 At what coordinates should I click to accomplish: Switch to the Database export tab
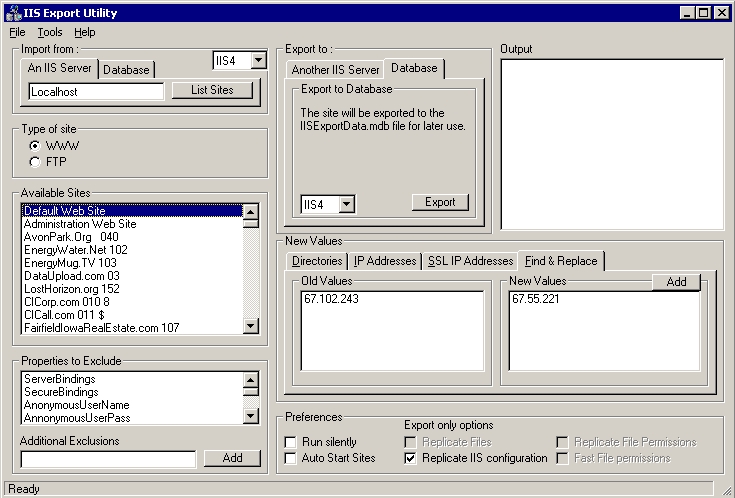click(x=414, y=68)
